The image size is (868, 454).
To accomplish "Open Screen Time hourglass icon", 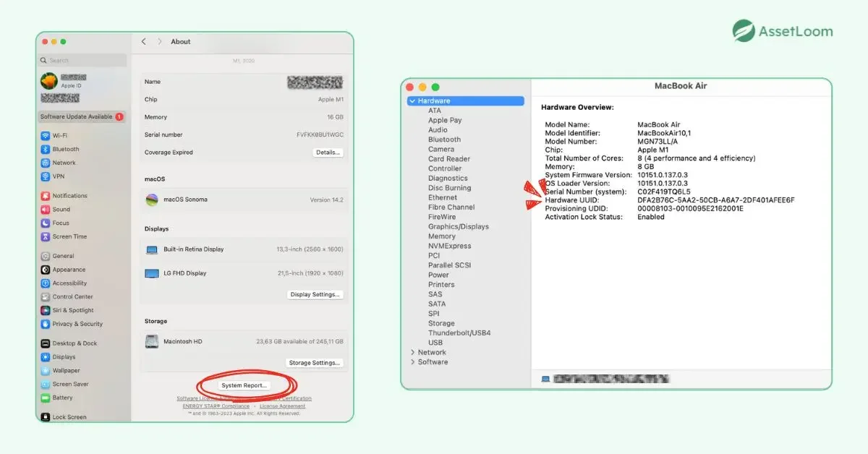I will click(x=46, y=236).
